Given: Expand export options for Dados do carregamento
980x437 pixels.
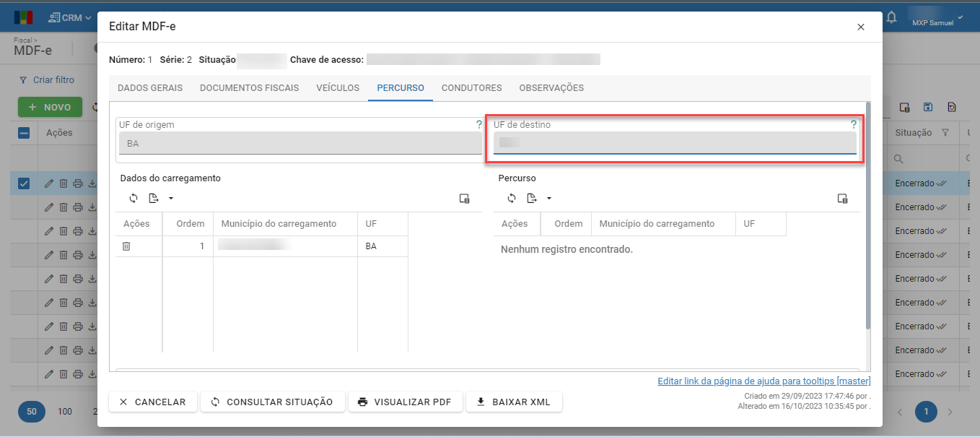Looking at the screenshot, I should [171, 198].
